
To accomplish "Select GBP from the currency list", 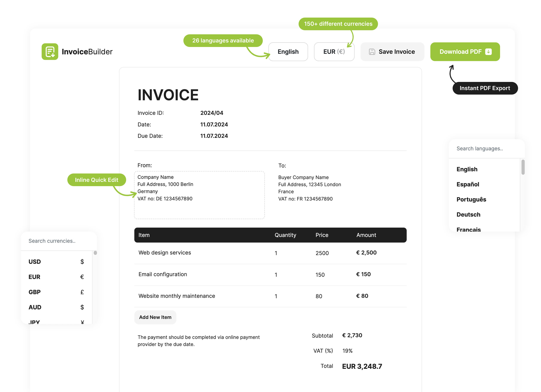I will [34, 292].
